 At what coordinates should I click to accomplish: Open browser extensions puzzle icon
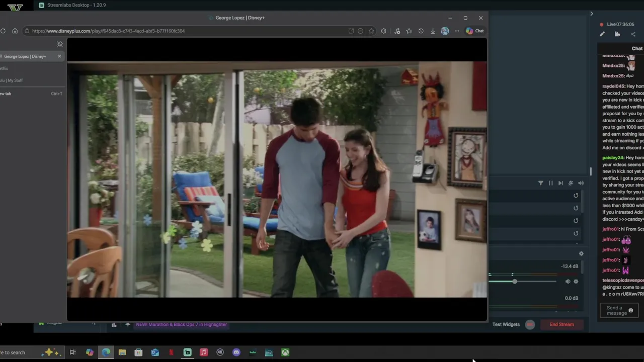[x=383, y=31]
